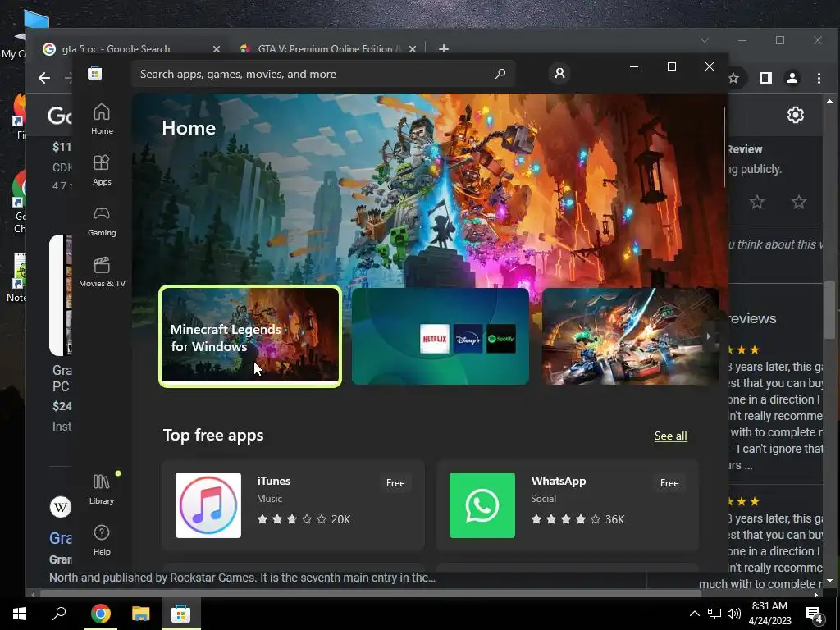Click the Wikipedia icon in Google results
Viewport: 840px width, 630px height.
point(61,507)
